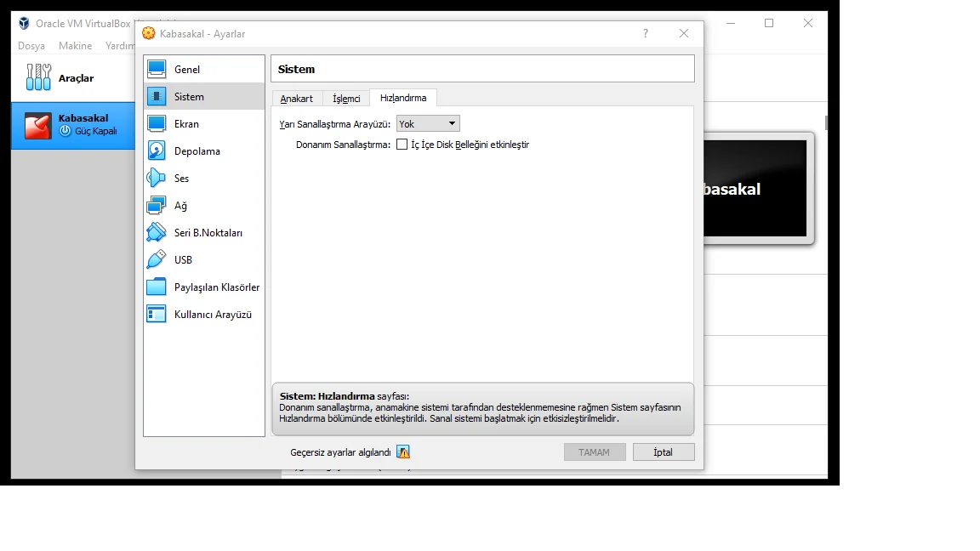
Task: Select the Ekran monitor icon
Action: point(157,123)
